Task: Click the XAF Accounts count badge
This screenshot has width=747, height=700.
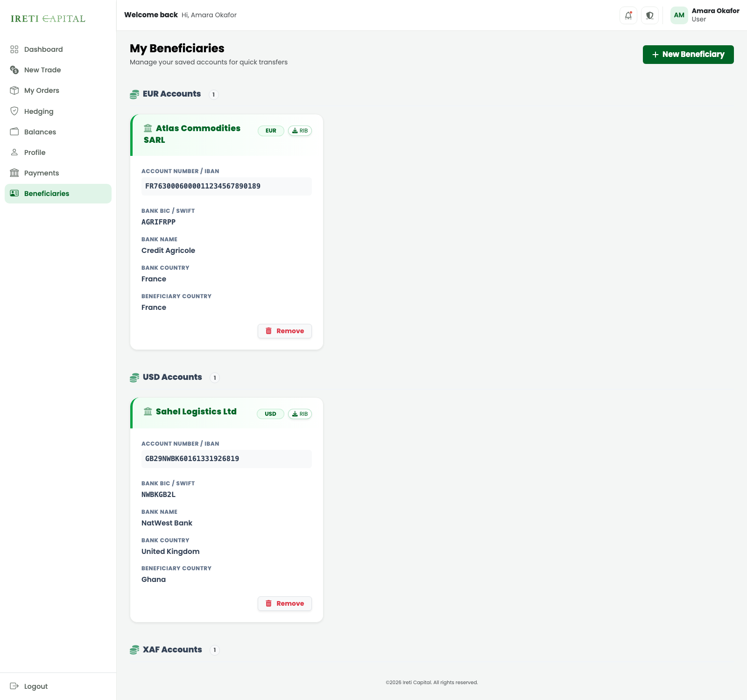Action: (x=215, y=650)
